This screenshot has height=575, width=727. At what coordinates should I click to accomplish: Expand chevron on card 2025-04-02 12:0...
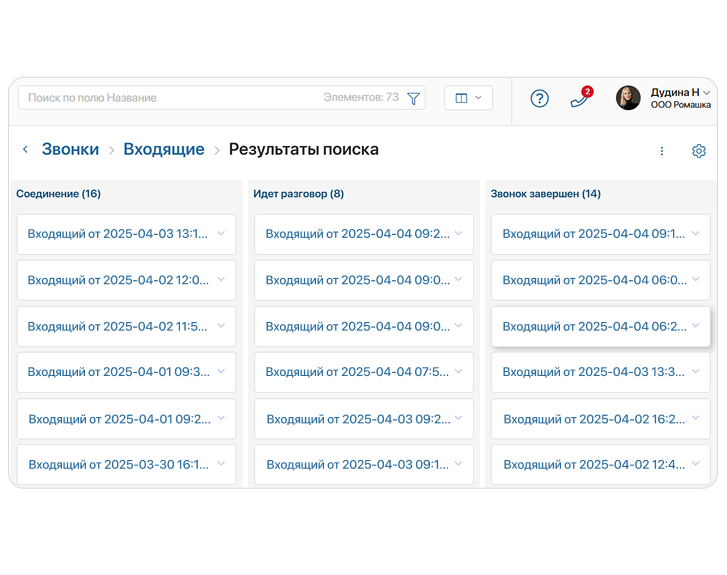(221, 279)
